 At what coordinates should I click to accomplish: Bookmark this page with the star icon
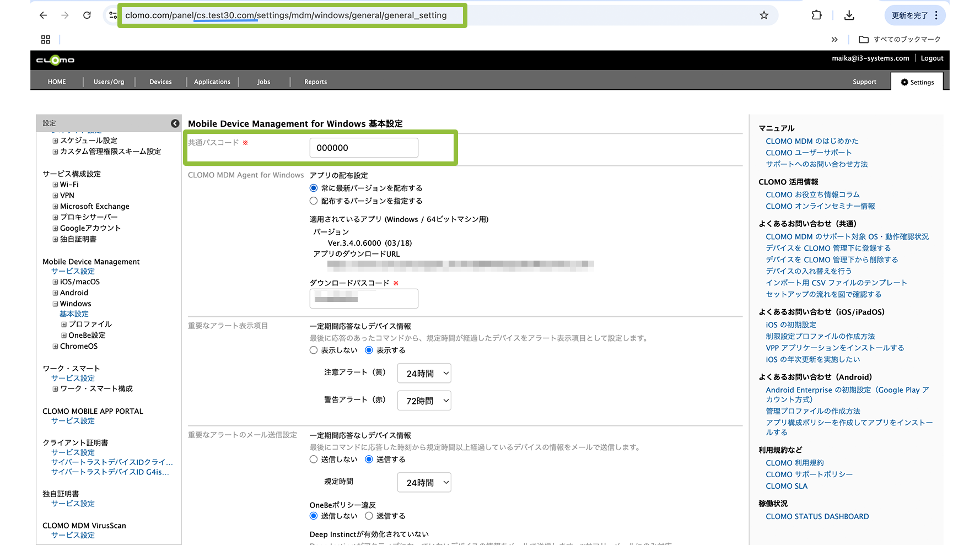pos(764,15)
